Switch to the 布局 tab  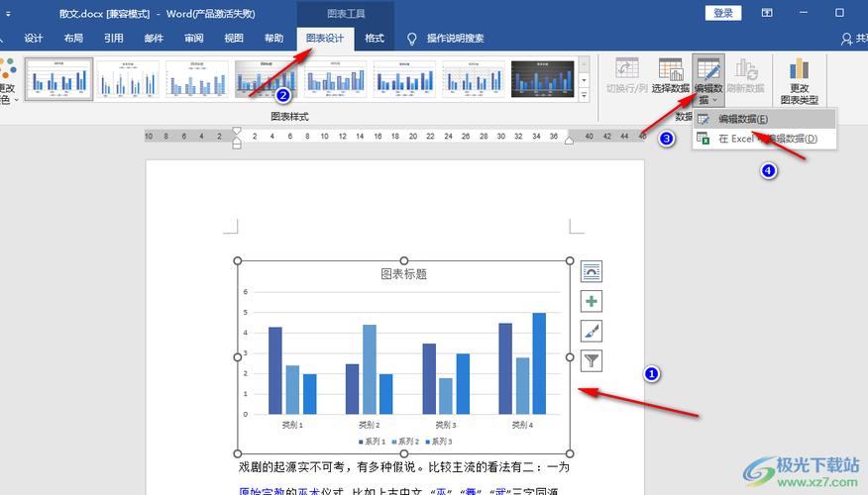73,39
